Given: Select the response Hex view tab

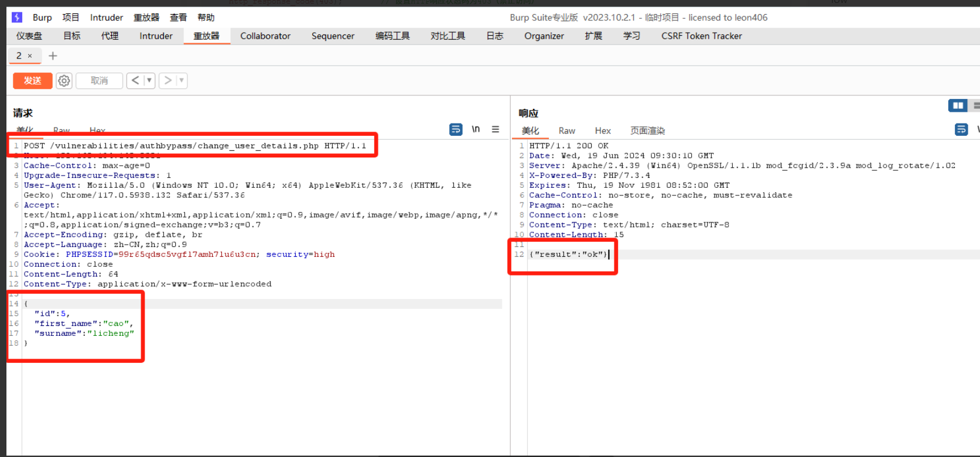Looking at the screenshot, I should pyautogui.click(x=603, y=130).
